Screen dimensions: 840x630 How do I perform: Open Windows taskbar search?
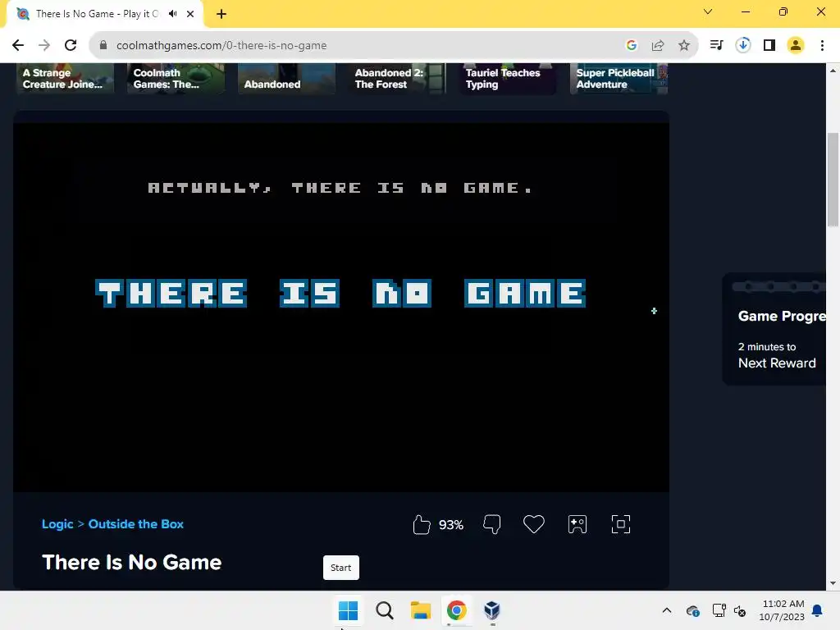coord(384,610)
